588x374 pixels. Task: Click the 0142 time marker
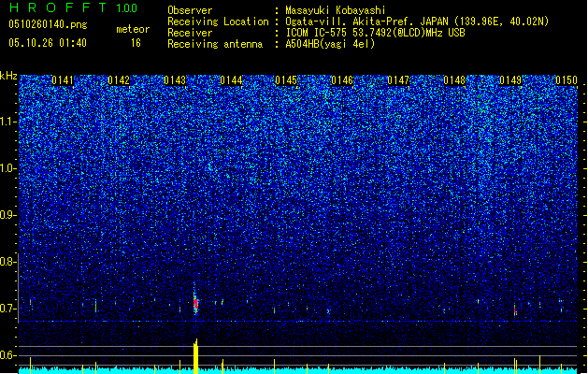coord(119,80)
